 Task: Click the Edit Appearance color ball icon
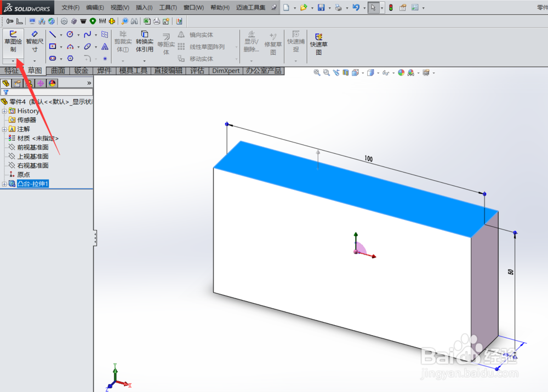[401, 73]
